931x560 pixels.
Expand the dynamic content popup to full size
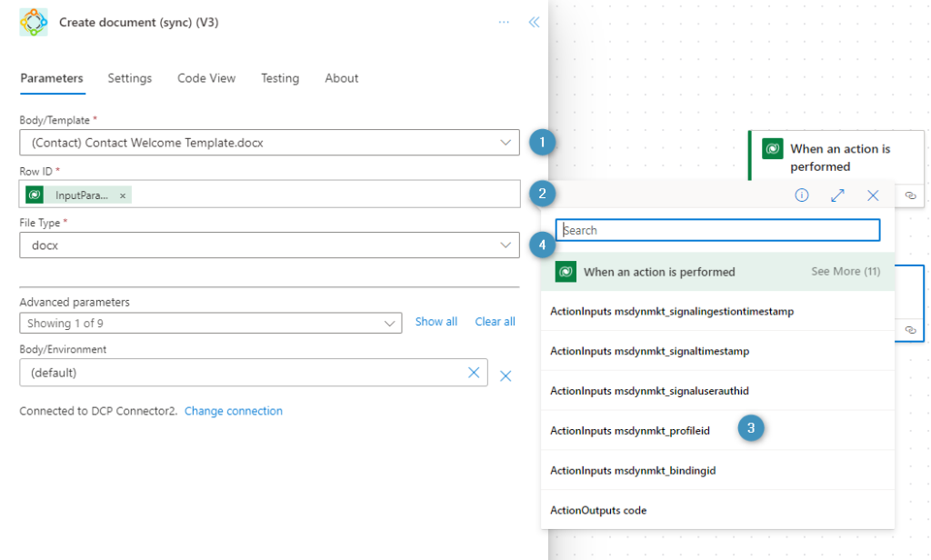[x=837, y=195]
